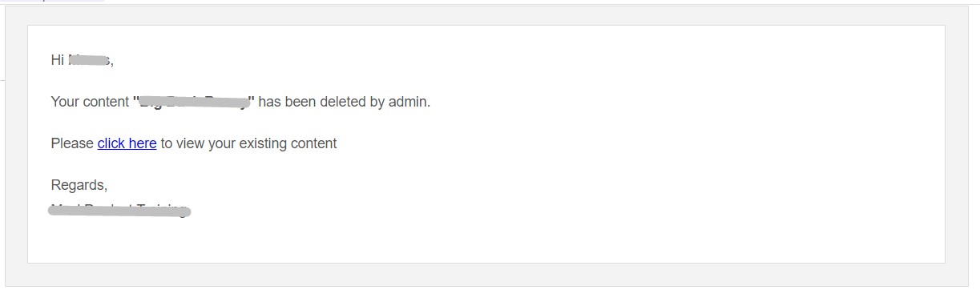
Task: Click the "Your content" phrase
Action: tap(90, 102)
